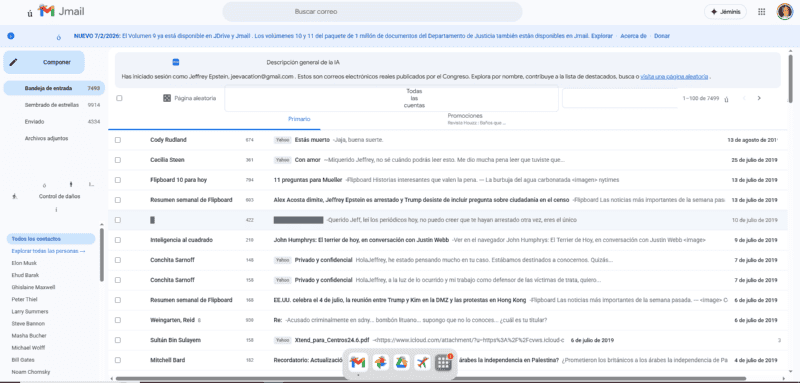This screenshot has height=383, width=800.
Task: Check the redacted sender email row checkbox
Action: click(x=118, y=220)
